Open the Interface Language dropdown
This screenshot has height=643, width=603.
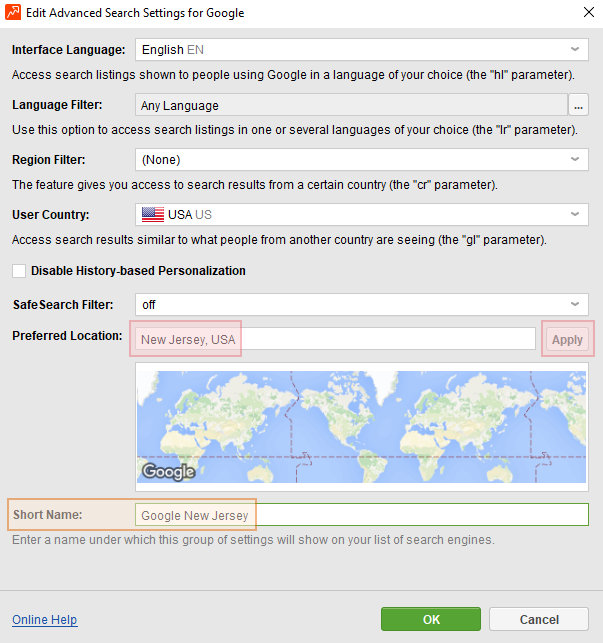362,50
